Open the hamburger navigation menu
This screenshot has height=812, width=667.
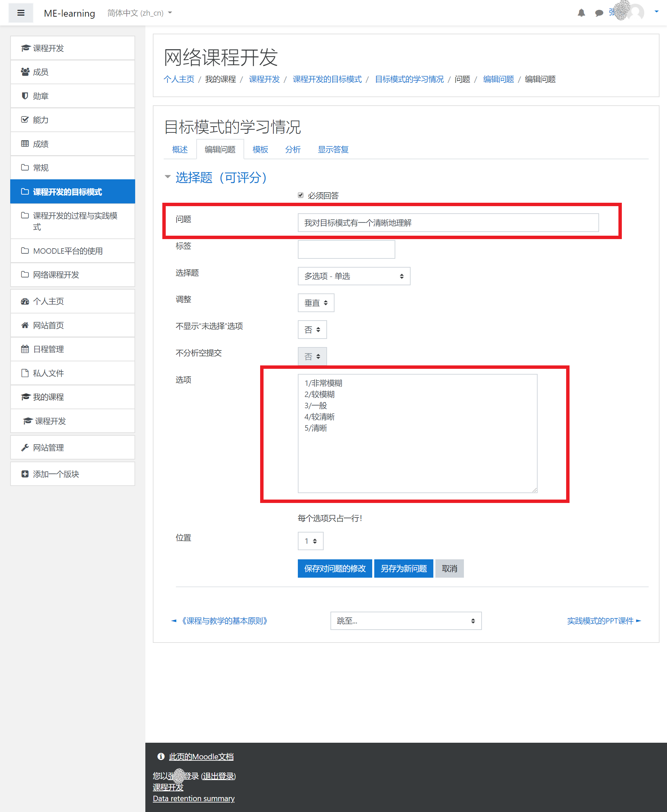point(20,13)
